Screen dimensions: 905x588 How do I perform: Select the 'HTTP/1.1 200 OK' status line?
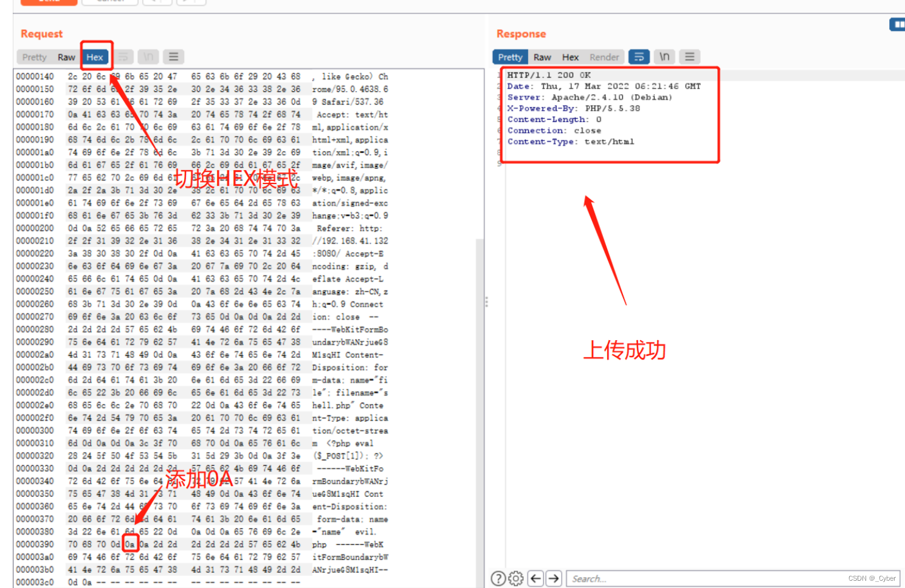549,75
